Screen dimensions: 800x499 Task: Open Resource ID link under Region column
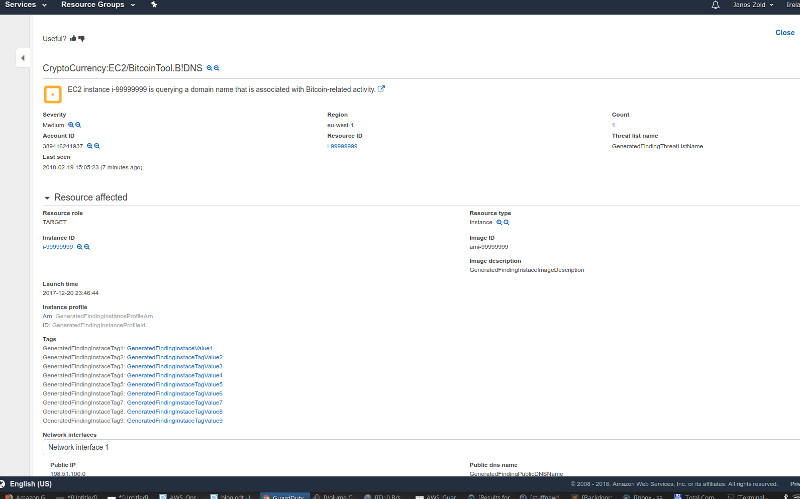[342, 146]
